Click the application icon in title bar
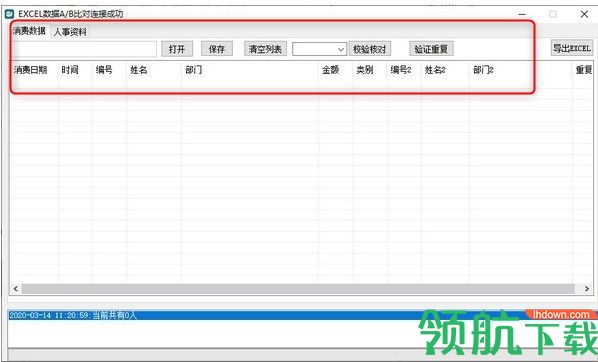Viewport: 598px width, 362px height. pyautogui.click(x=9, y=14)
